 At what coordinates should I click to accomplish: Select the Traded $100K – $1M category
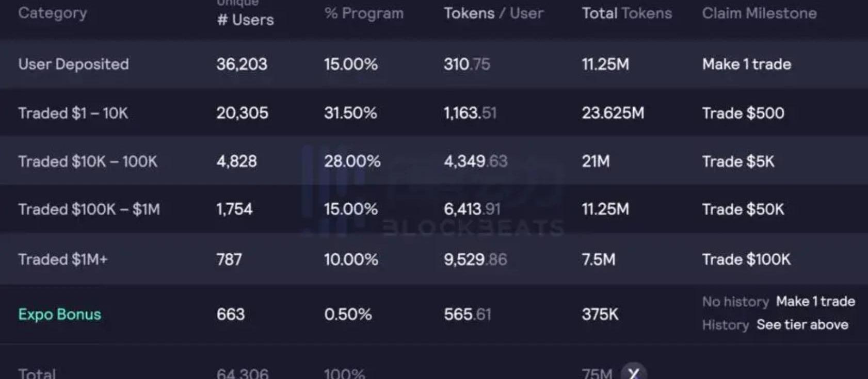[x=89, y=209]
